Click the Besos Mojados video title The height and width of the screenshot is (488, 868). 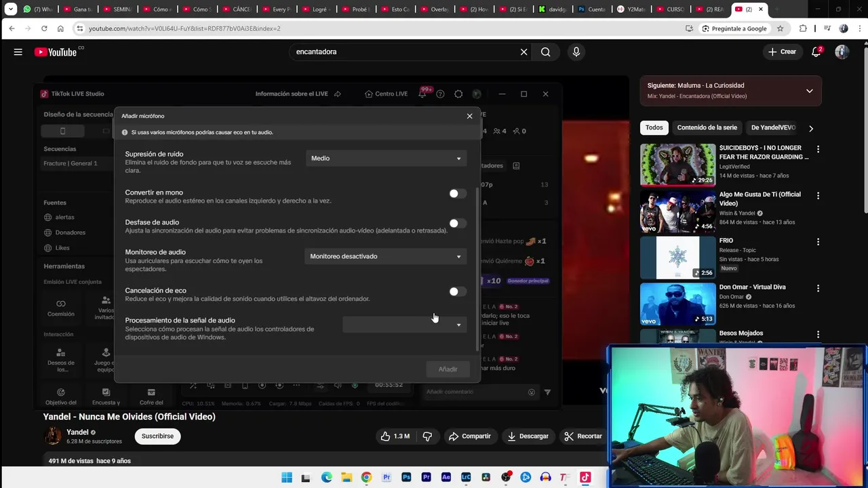(x=741, y=333)
